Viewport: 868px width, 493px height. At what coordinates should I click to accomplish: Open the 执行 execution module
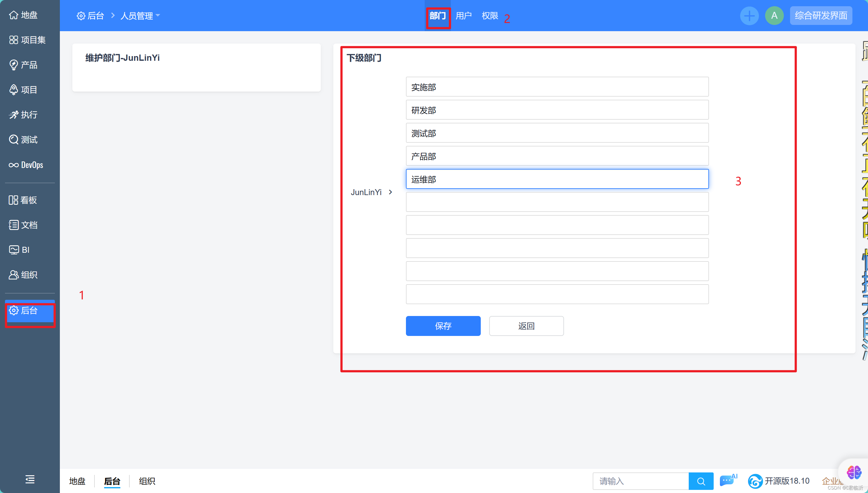coord(24,115)
